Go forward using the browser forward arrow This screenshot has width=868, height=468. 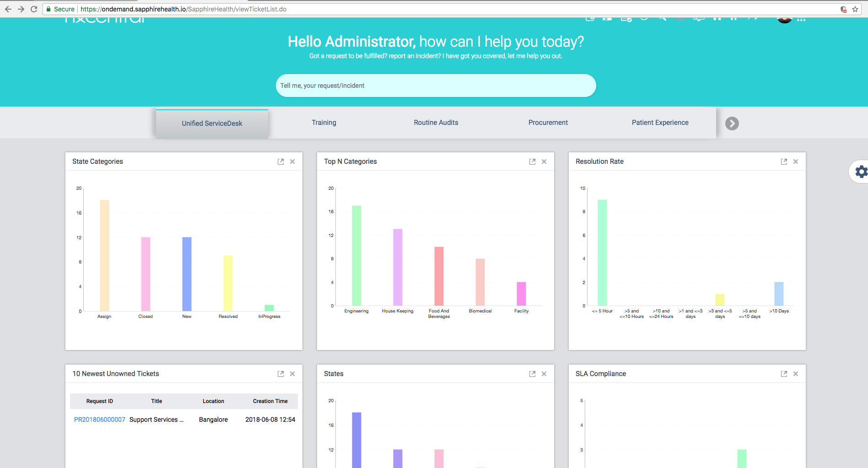coord(21,9)
